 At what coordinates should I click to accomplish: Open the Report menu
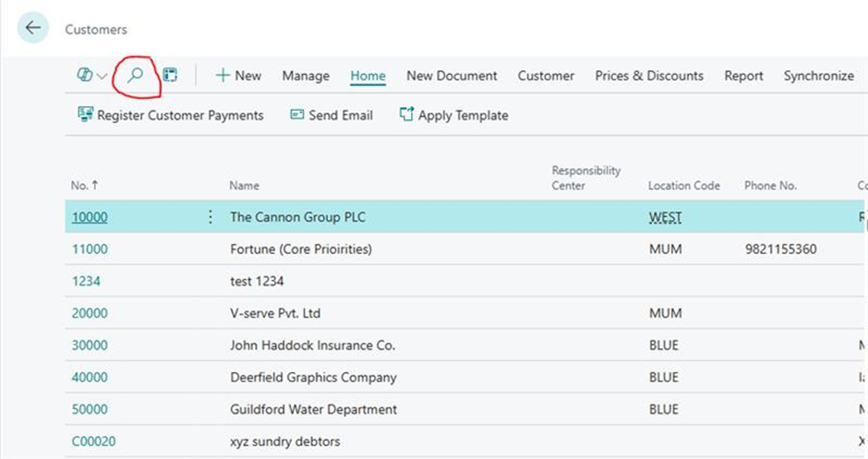pos(743,76)
